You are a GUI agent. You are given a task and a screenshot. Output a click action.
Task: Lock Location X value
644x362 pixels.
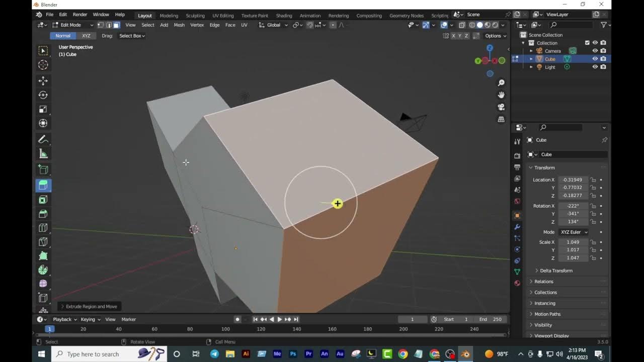[x=593, y=179]
